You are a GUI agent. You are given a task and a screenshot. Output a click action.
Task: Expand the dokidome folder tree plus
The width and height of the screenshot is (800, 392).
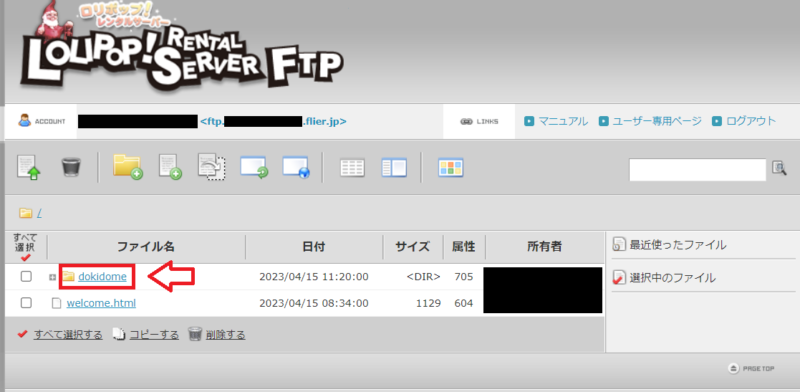52,277
